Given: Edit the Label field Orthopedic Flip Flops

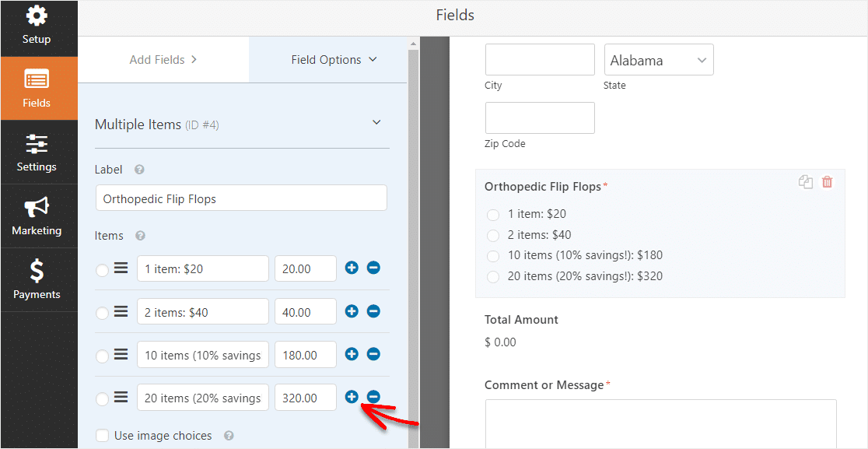Looking at the screenshot, I should point(241,198).
